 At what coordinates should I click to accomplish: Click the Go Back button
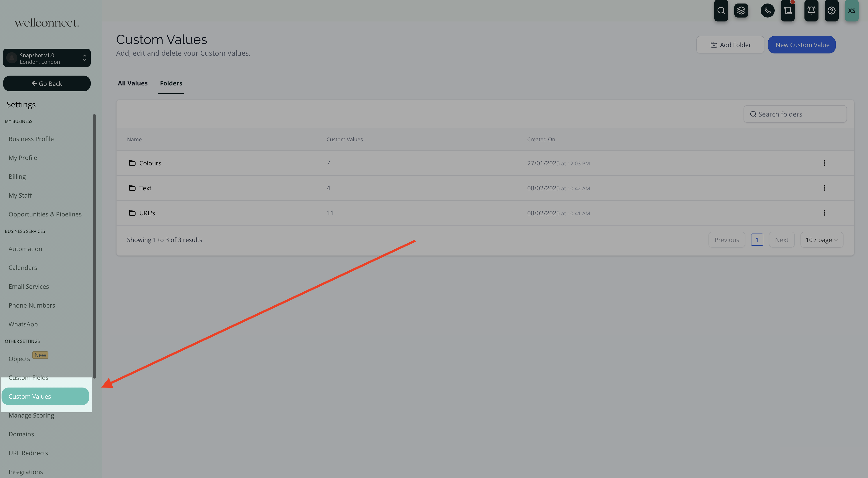pyautogui.click(x=47, y=83)
